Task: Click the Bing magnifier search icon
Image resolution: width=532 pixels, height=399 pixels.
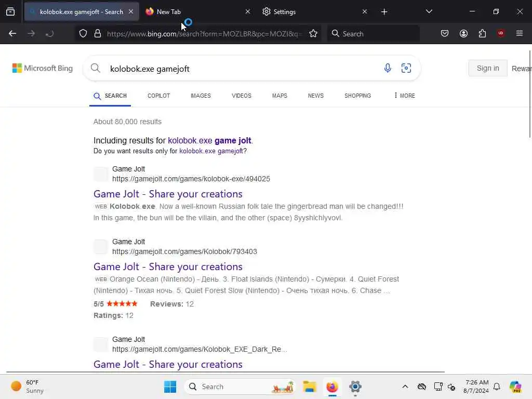Action: [x=96, y=68]
